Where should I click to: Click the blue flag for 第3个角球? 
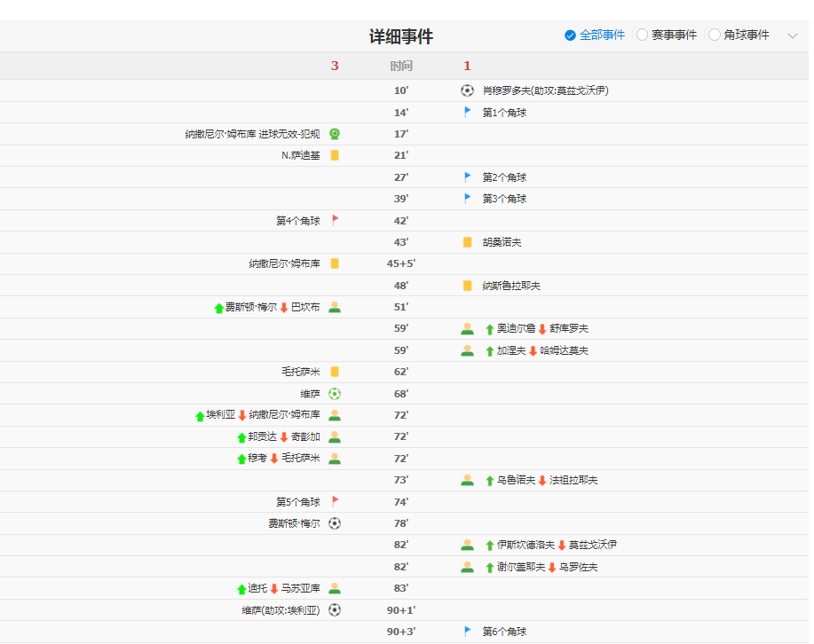click(467, 198)
